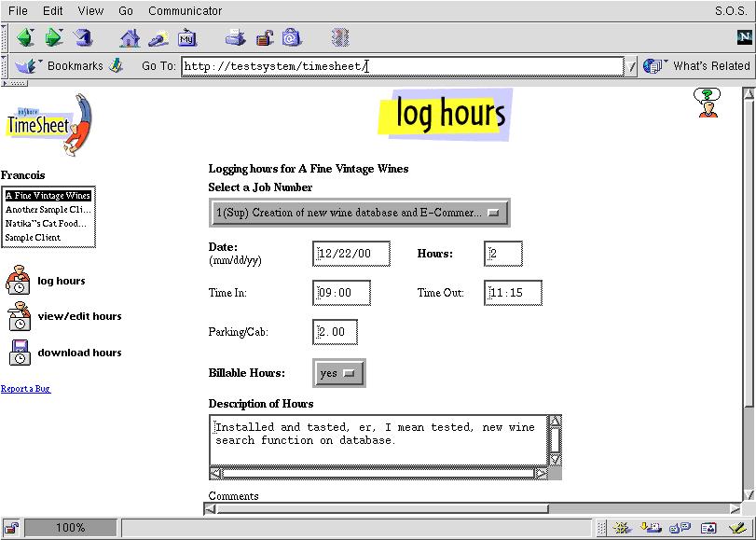Viewport: 756px width, 540px height.
Task: Click the Date input field
Action: [x=351, y=254]
